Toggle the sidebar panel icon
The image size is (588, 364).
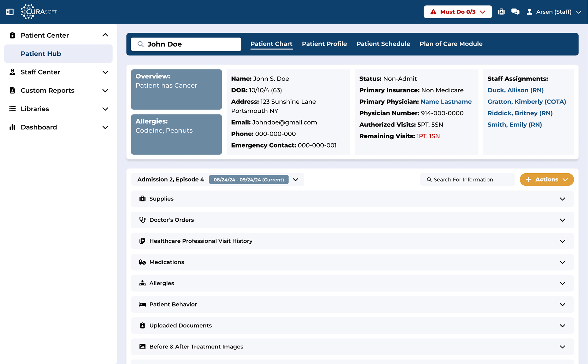(10, 12)
